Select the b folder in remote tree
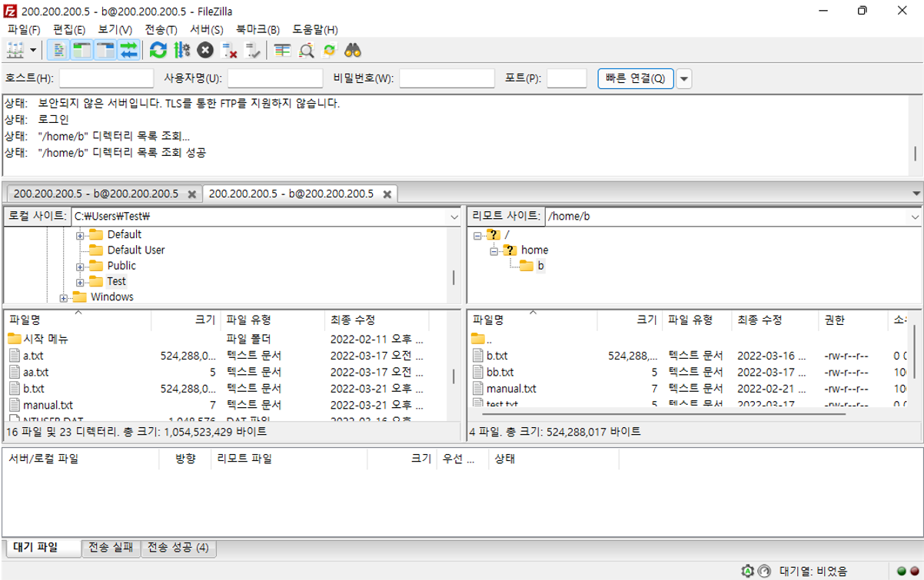Image resolution: width=924 pixels, height=580 pixels. [533, 266]
